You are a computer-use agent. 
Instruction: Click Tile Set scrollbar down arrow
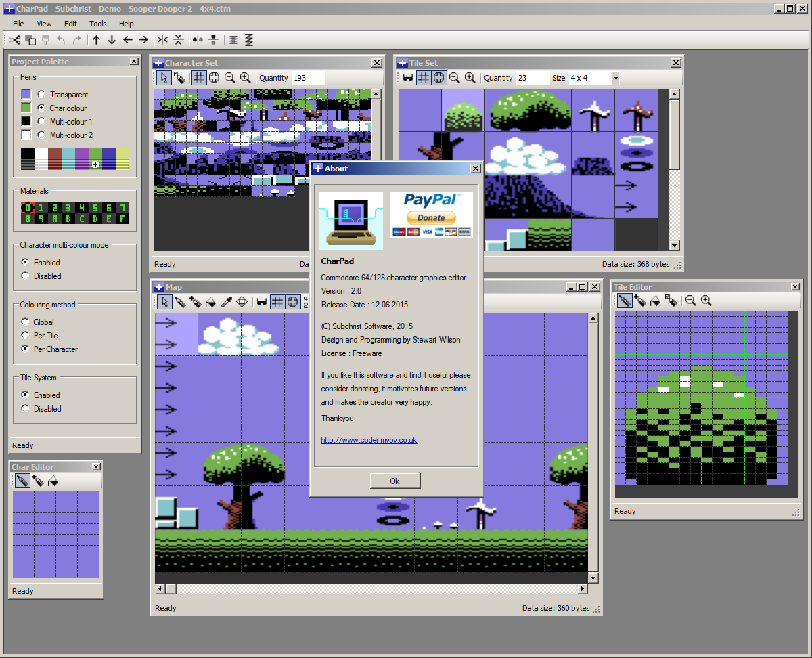pyautogui.click(x=674, y=245)
